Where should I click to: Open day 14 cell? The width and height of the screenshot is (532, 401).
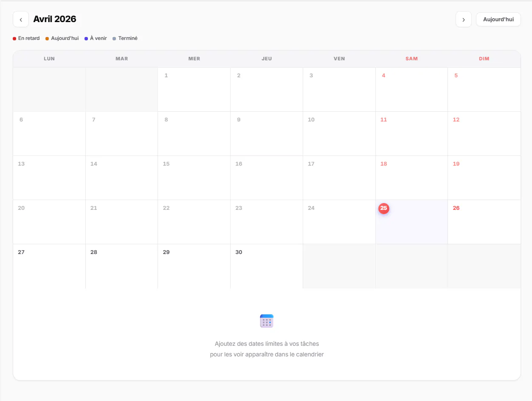[x=121, y=178]
